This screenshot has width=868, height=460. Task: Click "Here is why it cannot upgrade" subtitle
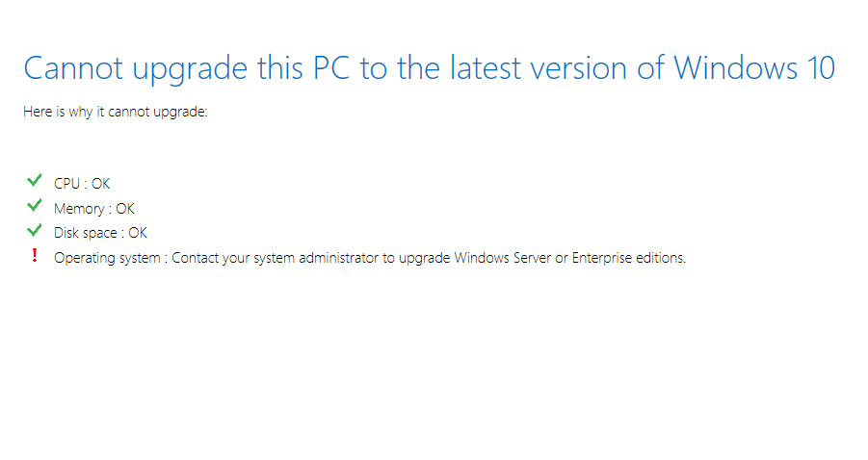(x=116, y=113)
